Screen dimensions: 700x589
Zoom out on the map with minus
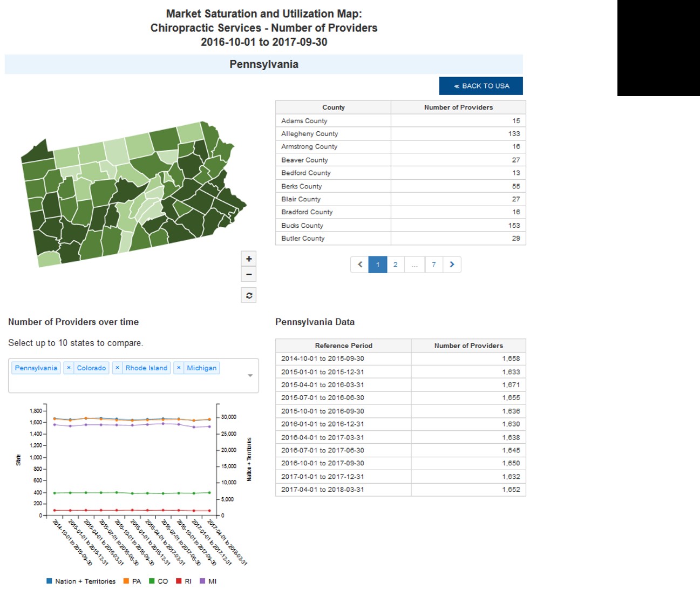pyautogui.click(x=248, y=274)
